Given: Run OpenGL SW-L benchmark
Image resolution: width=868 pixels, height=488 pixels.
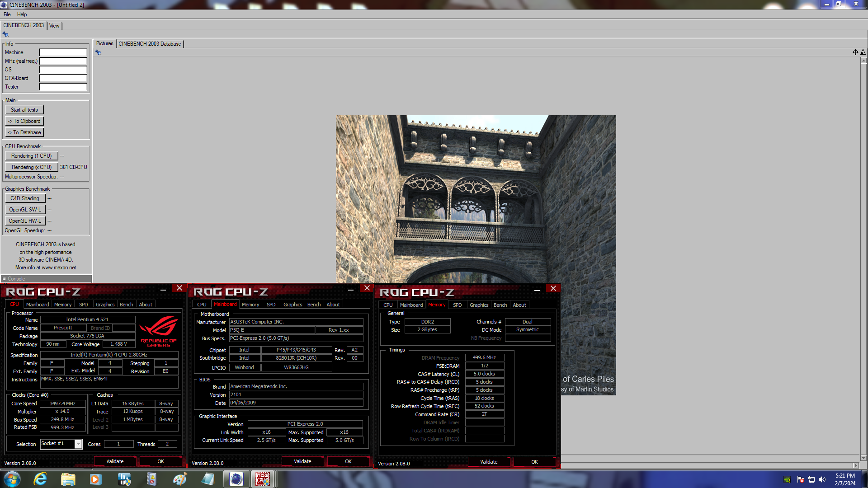Looking at the screenshot, I should coord(25,210).
